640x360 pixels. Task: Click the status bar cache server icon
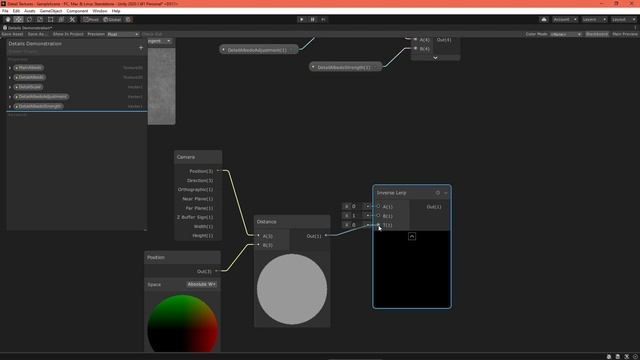(x=618, y=356)
